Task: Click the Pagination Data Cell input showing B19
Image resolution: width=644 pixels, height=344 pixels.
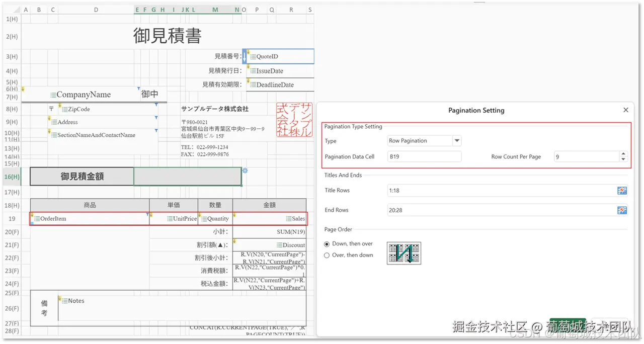Action: [x=424, y=156]
